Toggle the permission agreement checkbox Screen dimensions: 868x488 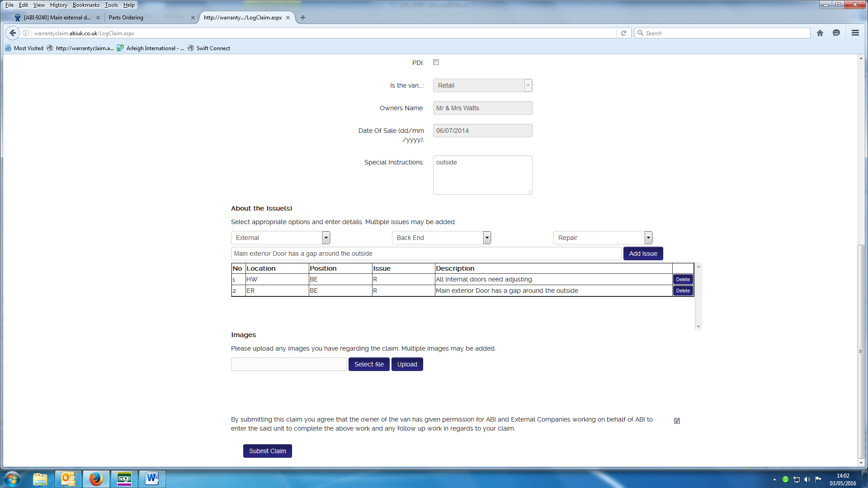pos(677,421)
